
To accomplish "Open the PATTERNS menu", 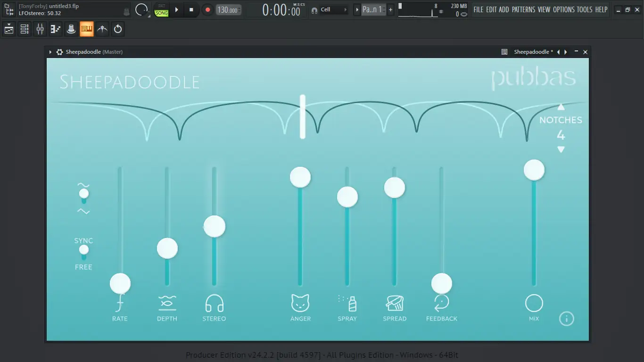I will tap(524, 9).
